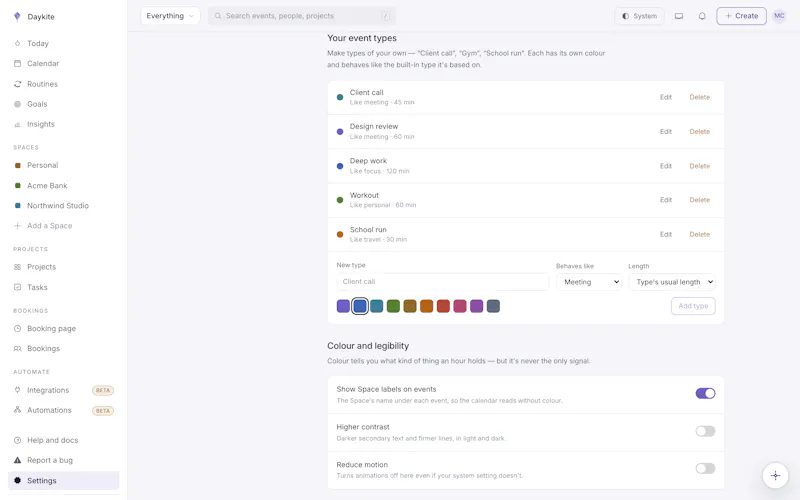Click the Routines loop icon
The width and height of the screenshot is (800, 500).
pyautogui.click(x=17, y=84)
